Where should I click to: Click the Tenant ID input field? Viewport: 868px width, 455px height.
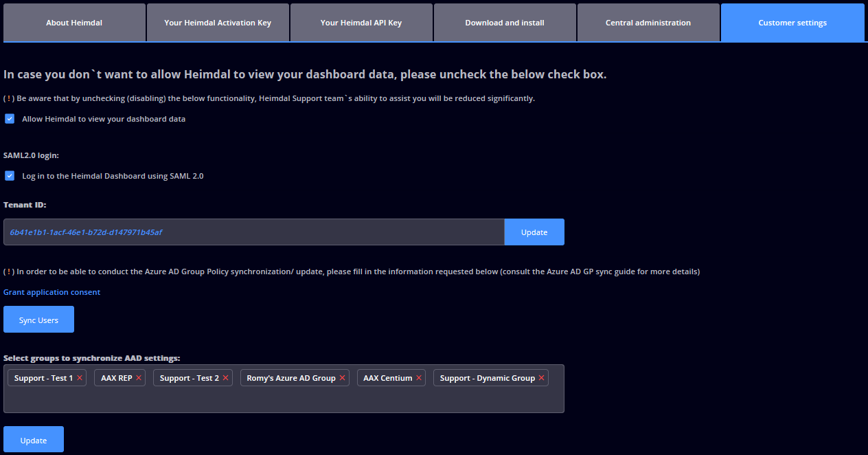(x=254, y=232)
